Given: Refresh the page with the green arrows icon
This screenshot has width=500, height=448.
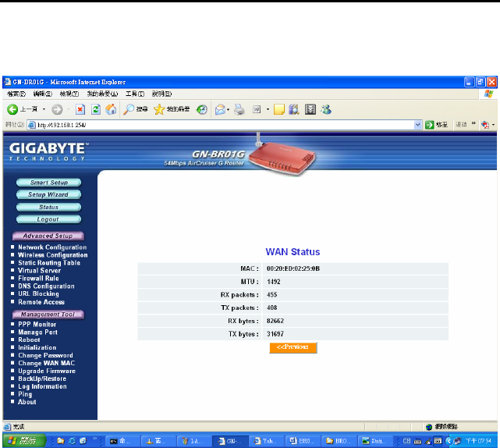Looking at the screenshot, I should (x=96, y=109).
